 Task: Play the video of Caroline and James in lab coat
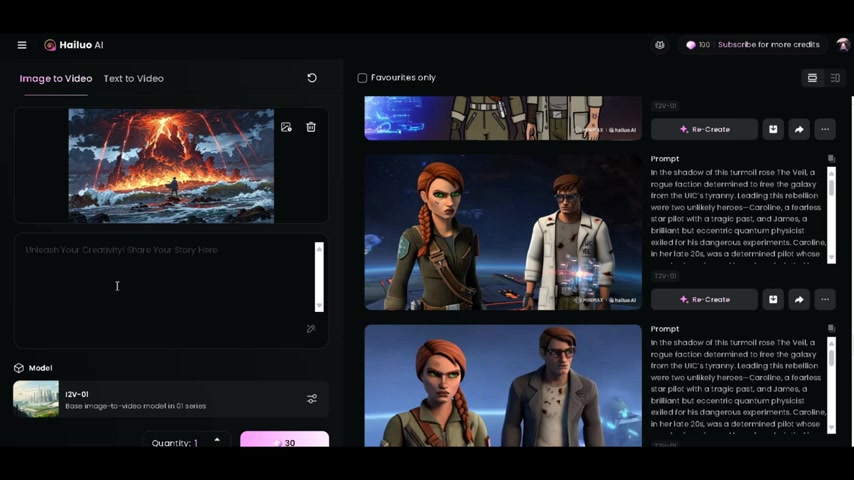pyautogui.click(x=503, y=232)
